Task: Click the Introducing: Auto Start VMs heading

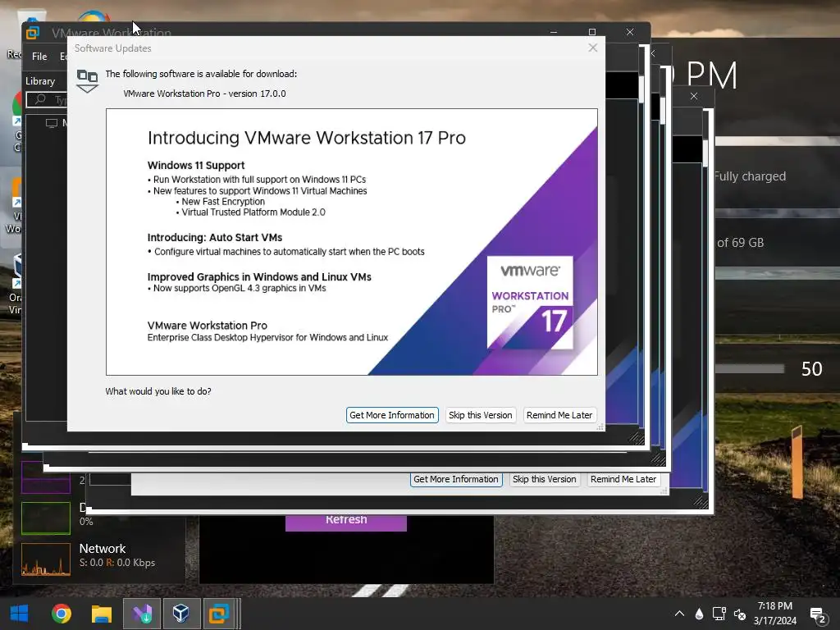Action: (x=215, y=237)
